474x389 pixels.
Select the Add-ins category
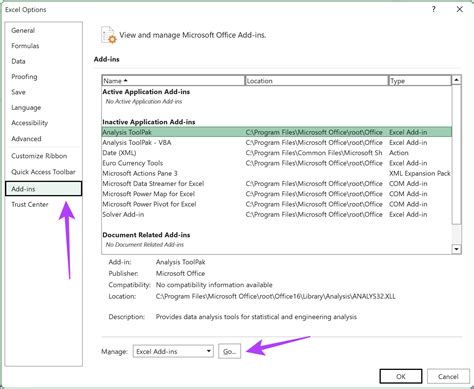tap(43, 189)
